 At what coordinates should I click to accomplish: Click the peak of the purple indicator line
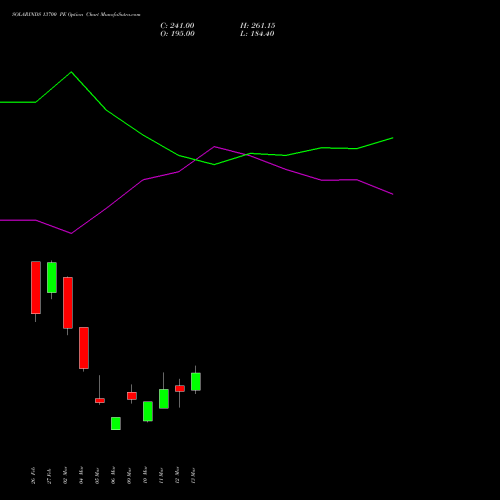(x=215, y=146)
